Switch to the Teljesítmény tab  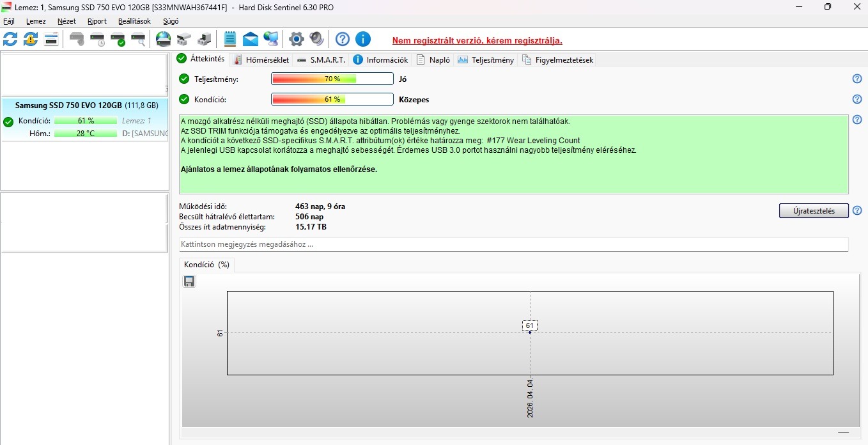(486, 59)
